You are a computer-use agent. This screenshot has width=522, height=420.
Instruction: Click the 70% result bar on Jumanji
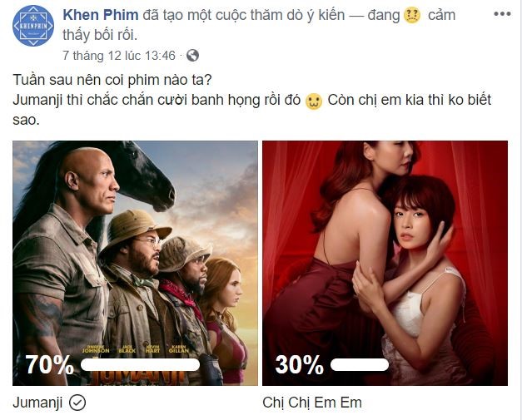[x=140, y=365]
